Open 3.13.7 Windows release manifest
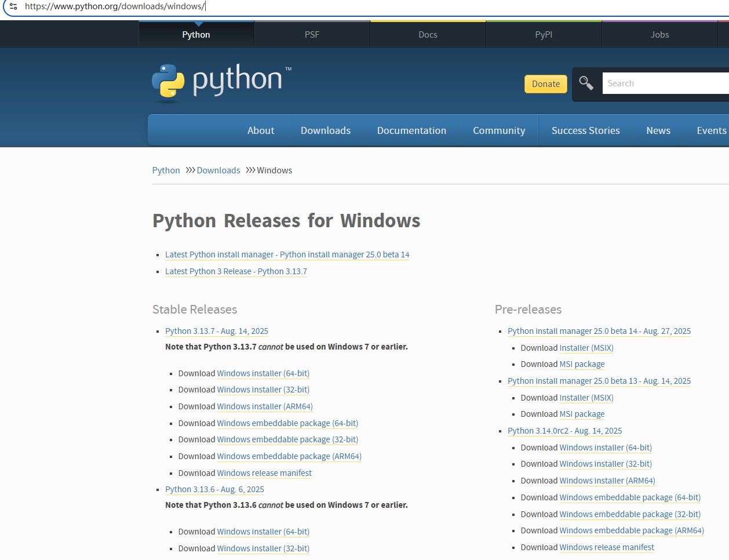Image resolution: width=729 pixels, height=560 pixels. click(264, 473)
